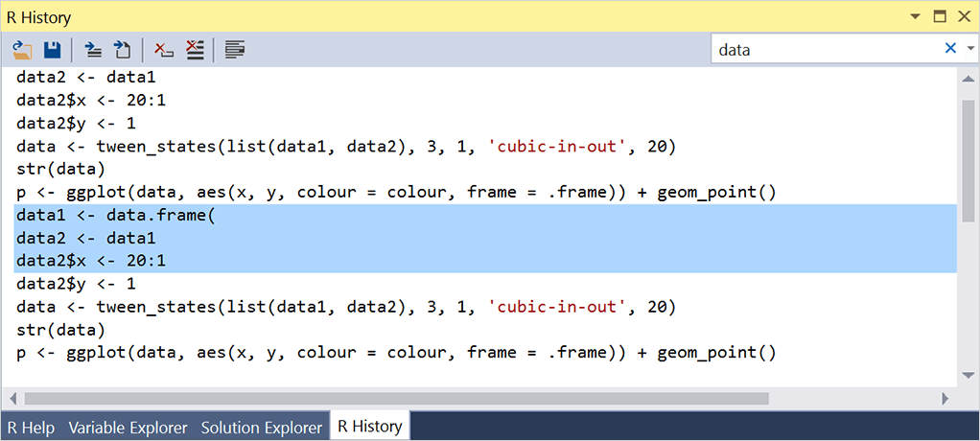980x441 pixels.
Task: Save history using the floppy disk icon
Action: [53, 49]
